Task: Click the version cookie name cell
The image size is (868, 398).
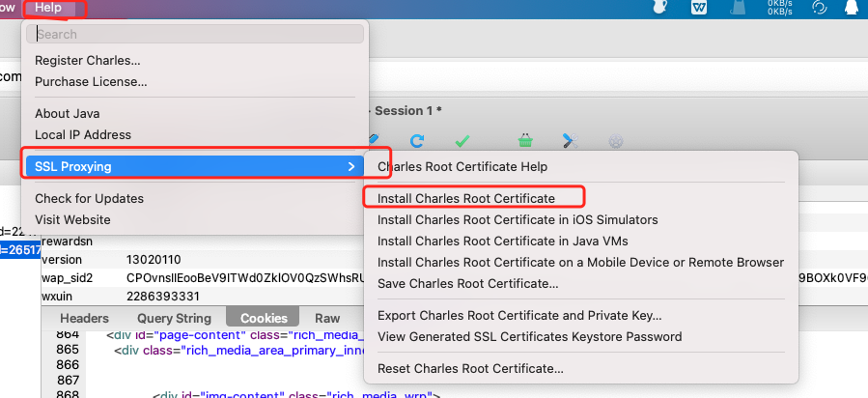Action: click(62, 260)
